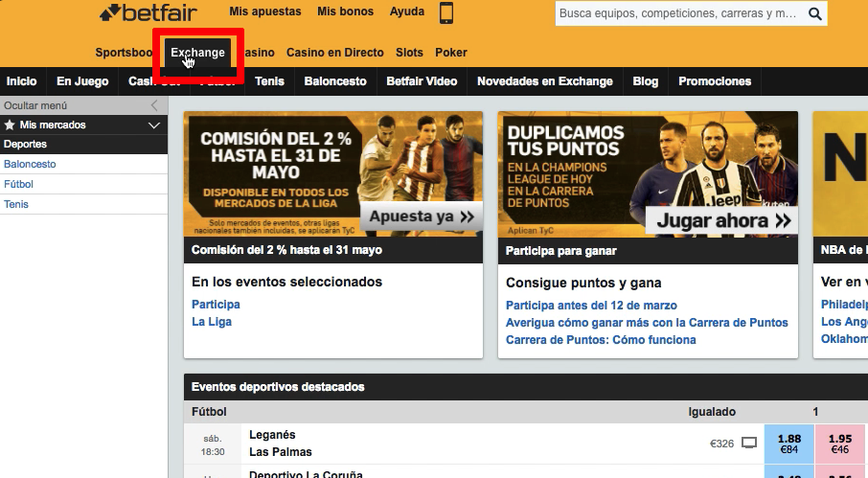Open Mis bonos in header
The image size is (868, 478).
(346, 11)
